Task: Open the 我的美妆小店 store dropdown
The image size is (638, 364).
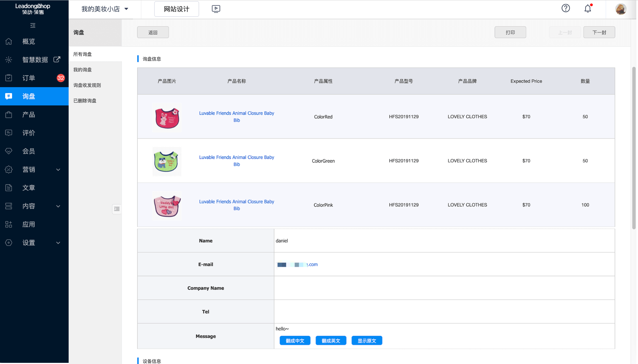Action: (x=105, y=9)
